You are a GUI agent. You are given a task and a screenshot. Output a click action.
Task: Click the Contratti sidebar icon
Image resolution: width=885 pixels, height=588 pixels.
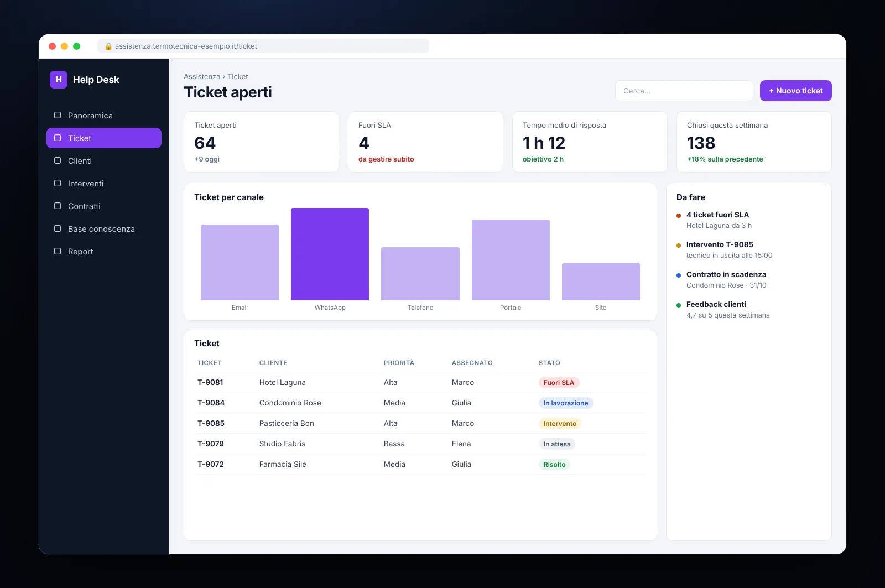(58, 206)
